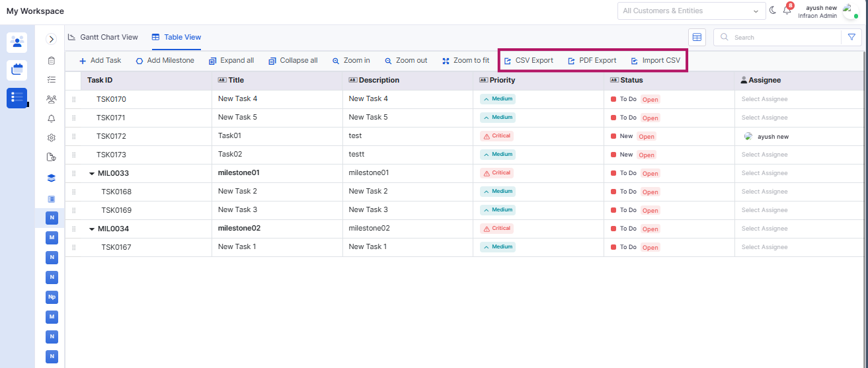Click Select Assignee for TSK0170
Image resolution: width=868 pixels, height=368 pixels.
[764, 99]
